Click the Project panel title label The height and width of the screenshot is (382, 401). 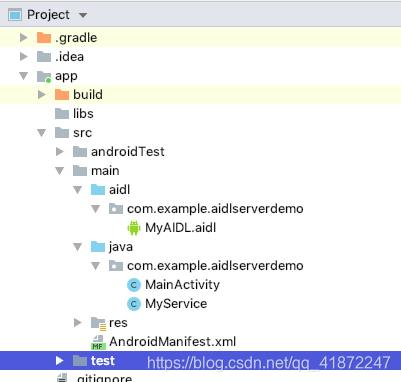[x=48, y=15]
